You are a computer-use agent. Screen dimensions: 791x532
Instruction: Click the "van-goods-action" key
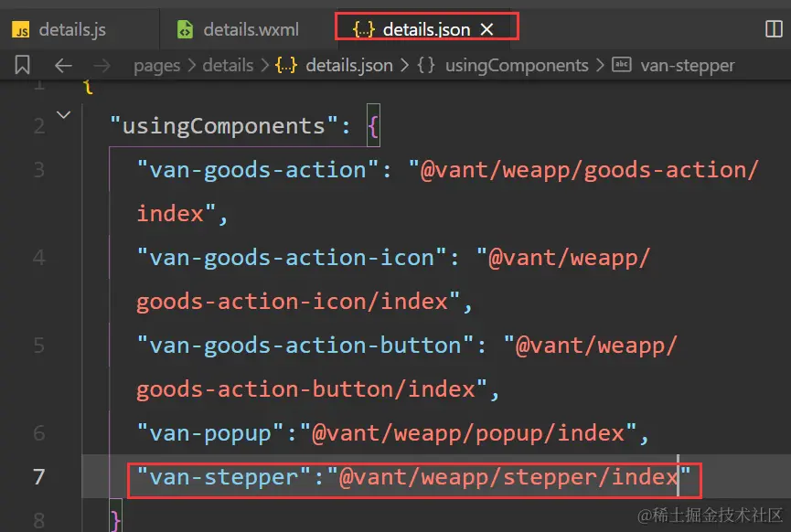[258, 170]
